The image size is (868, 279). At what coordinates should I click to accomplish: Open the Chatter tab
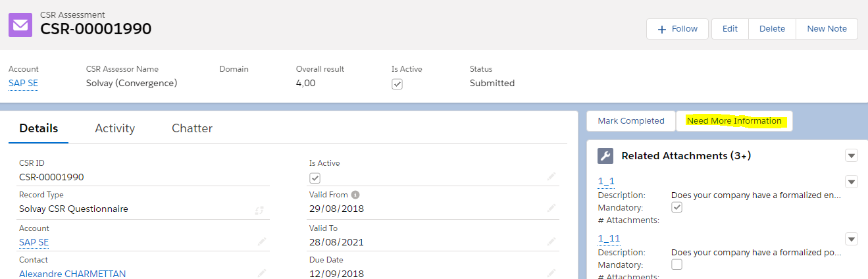[192, 128]
